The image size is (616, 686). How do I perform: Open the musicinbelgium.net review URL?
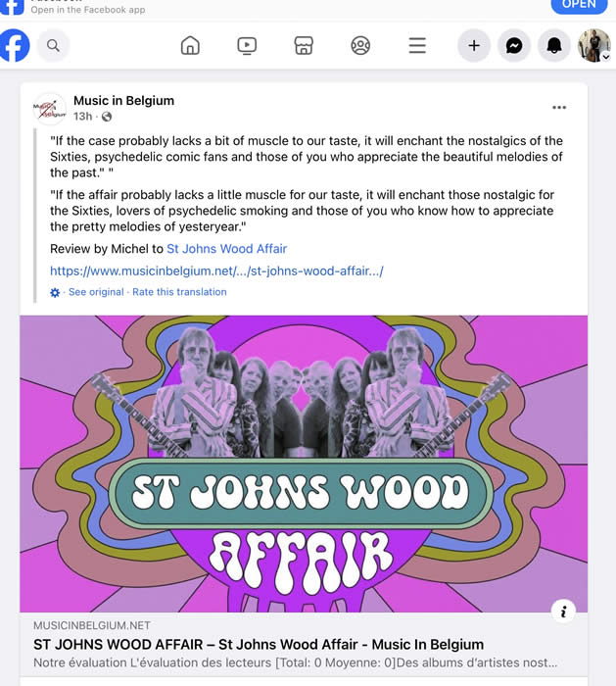[x=216, y=270]
